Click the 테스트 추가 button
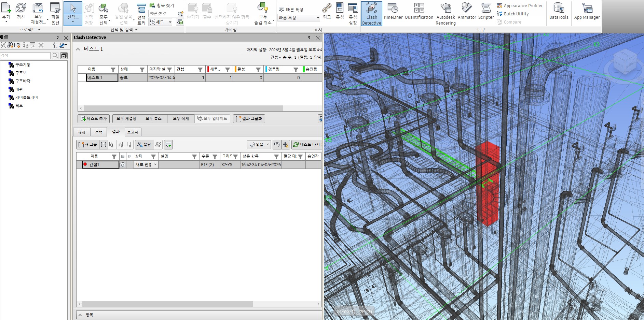 (x=94, y=119)
